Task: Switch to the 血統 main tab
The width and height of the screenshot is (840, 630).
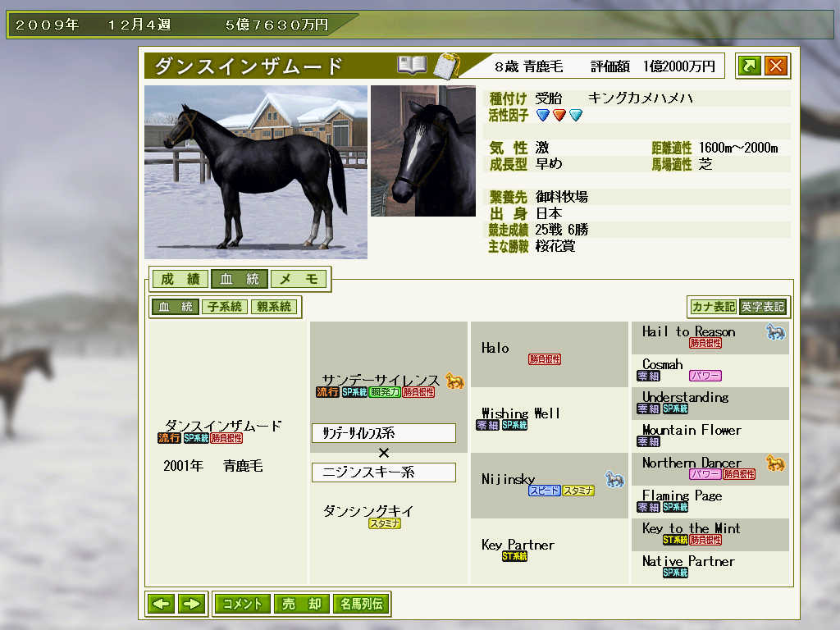Action: [x=239, y=279]
